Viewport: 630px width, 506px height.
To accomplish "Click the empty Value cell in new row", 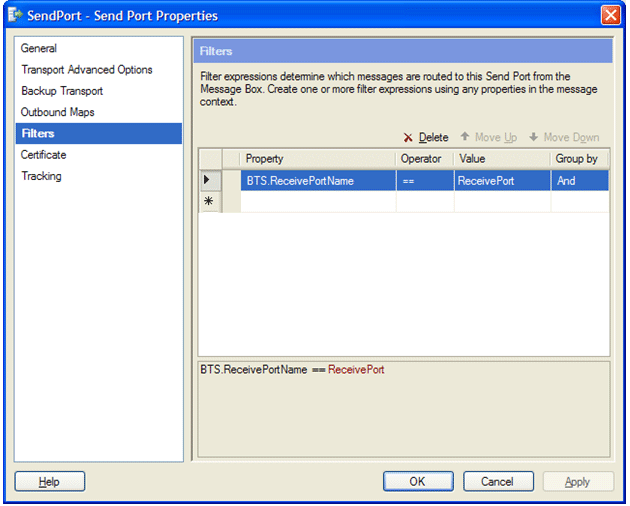I will [502, 201].
